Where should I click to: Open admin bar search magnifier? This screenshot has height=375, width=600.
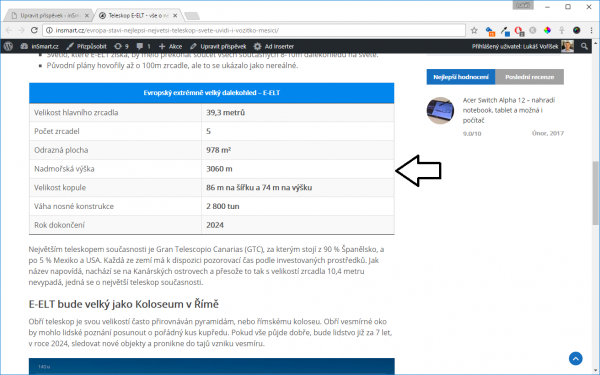pos(584,46)
